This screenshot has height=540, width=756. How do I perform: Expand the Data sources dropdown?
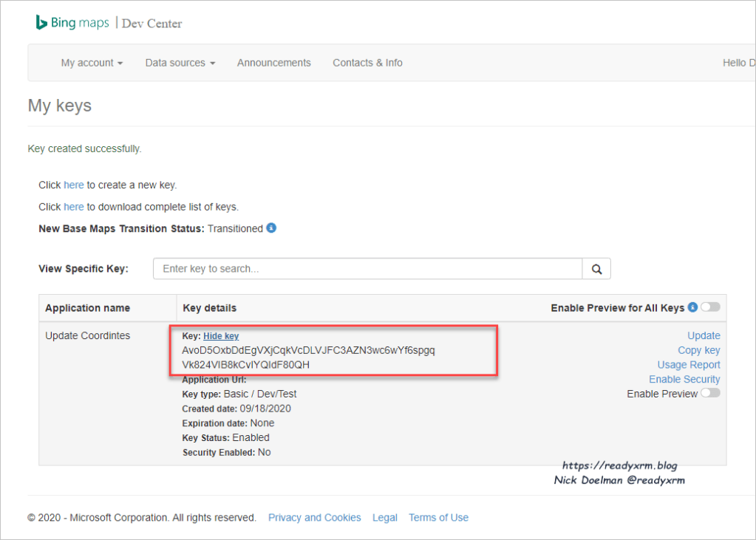click(180, 63)
